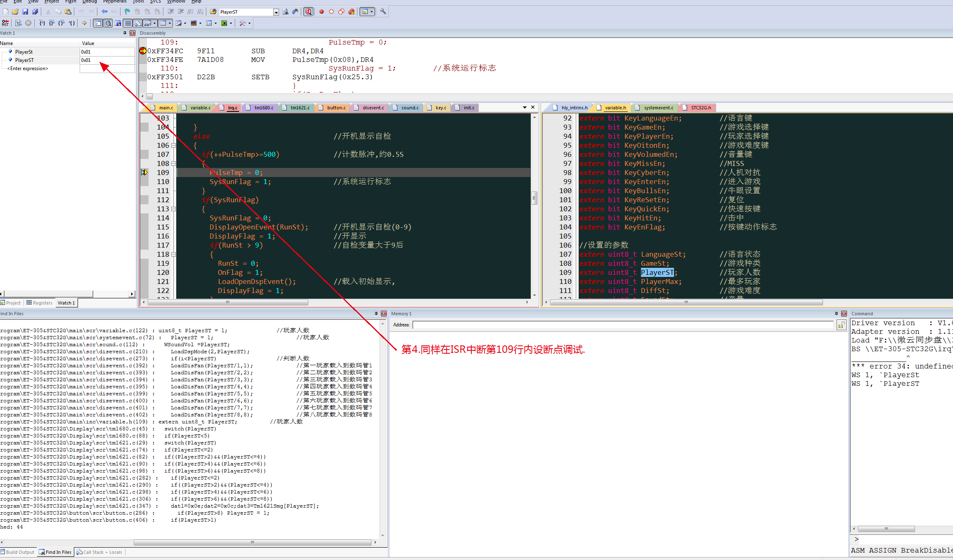Viewport: 953px width, 560px height.
Task: Enable or disable breakpoint hollow circle
Action: (x=331, y=12)
